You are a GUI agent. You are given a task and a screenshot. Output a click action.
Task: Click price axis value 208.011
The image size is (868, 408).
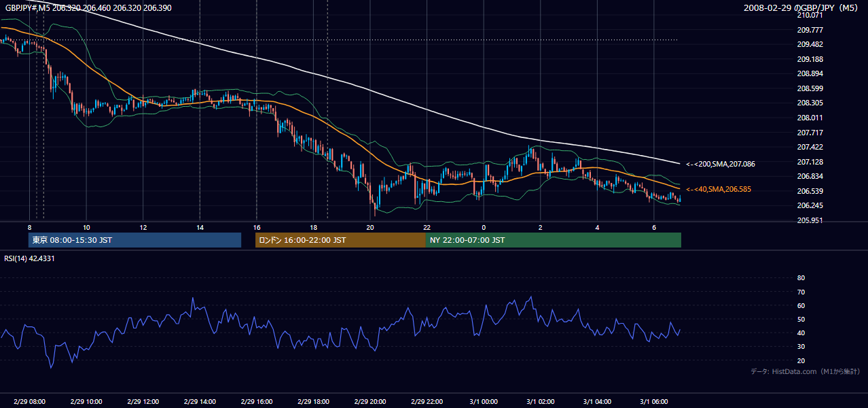pos(810,118)
